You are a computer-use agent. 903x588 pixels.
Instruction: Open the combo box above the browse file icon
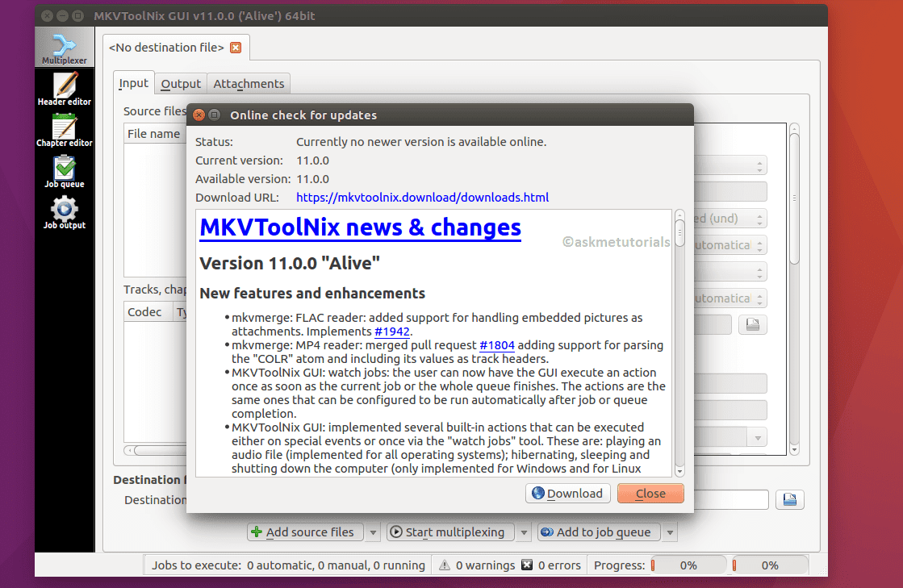coord(730,298)
